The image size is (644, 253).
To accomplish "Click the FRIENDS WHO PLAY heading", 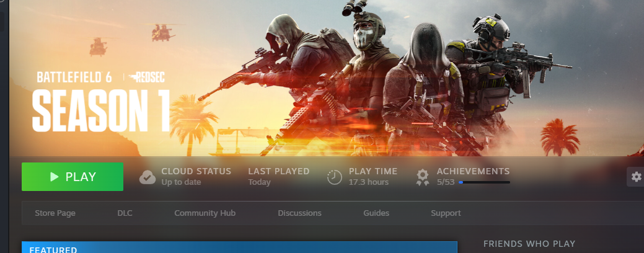I will (x=529, y=244).
